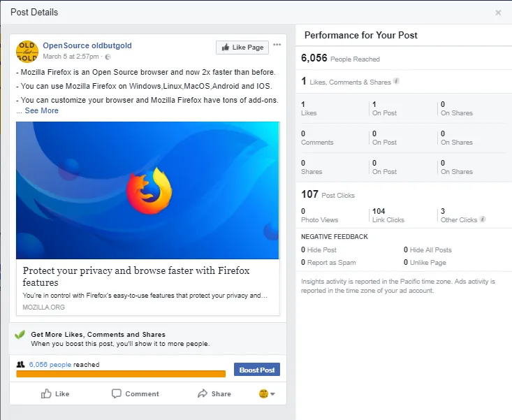Click the Comment speech-bubble action
Image resolution: width=512 pixels, height=420 pixels.
click(x=136, y=394)
